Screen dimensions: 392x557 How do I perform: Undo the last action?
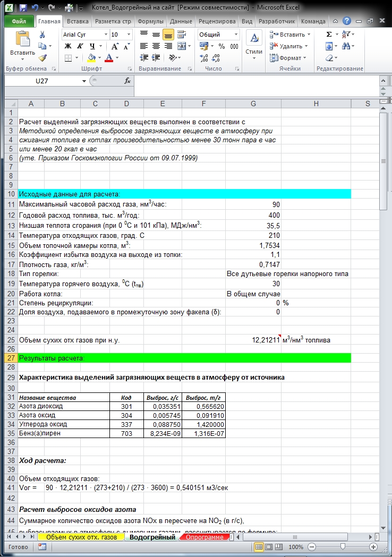tap(35, 7)
